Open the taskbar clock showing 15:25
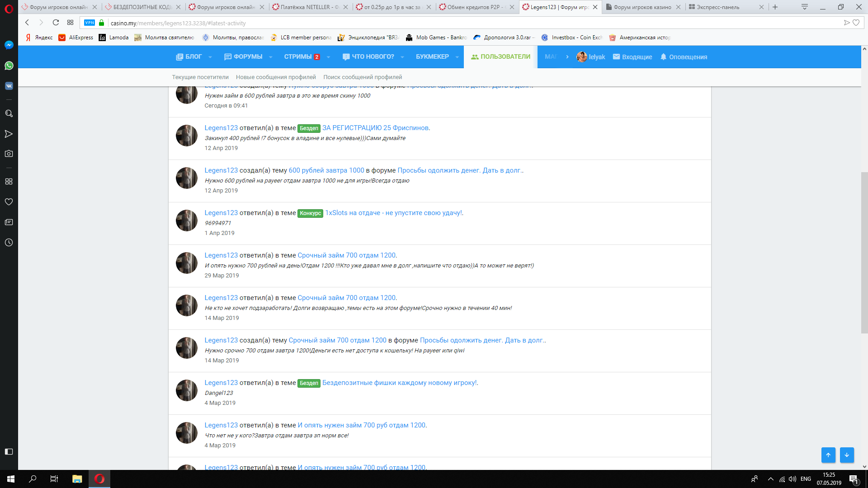This screenshot has width=868, height=488. pos(829,479)
